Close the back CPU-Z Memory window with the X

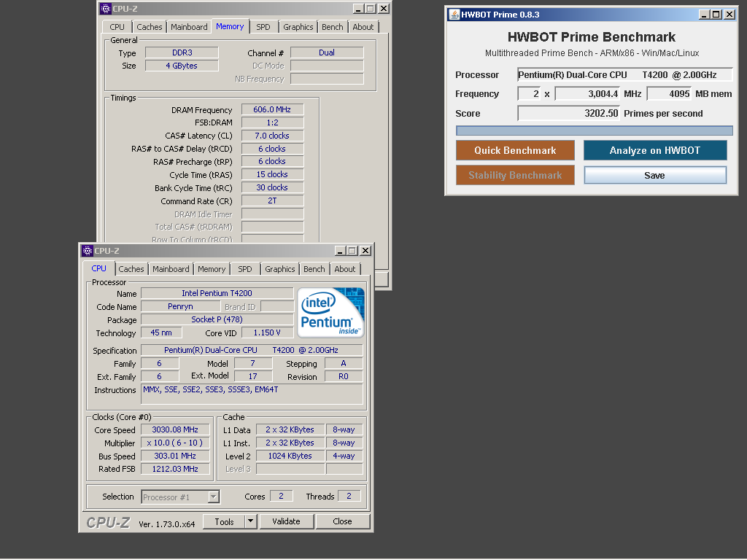pos(384,9)
